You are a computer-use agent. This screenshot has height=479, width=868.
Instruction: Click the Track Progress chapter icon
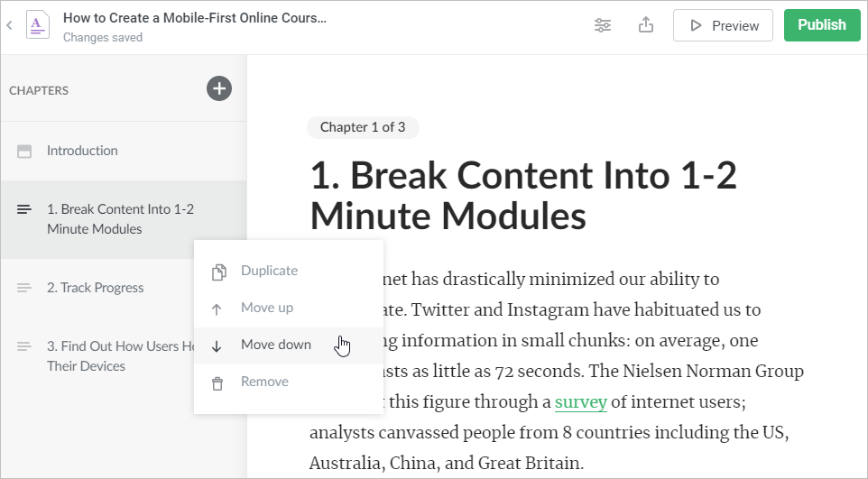24,289
